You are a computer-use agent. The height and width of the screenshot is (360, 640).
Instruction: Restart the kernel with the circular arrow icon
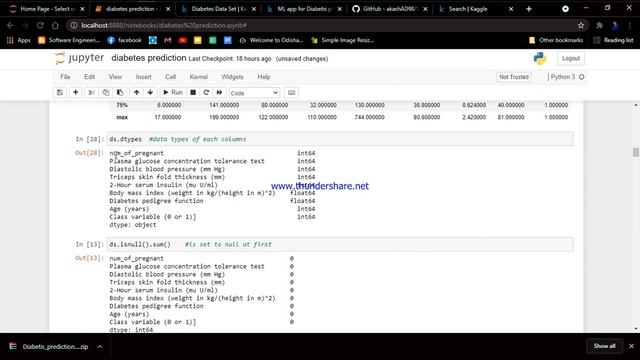pyautogui.click(x=206, y=93)
